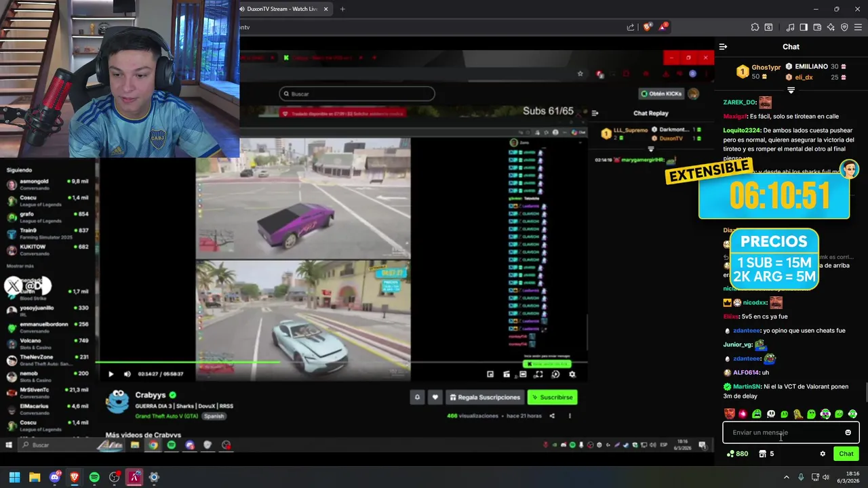This screenshot has height=488, width=868.
Task: Toggle the browser sidebar panel
Action: pos(804,27)
